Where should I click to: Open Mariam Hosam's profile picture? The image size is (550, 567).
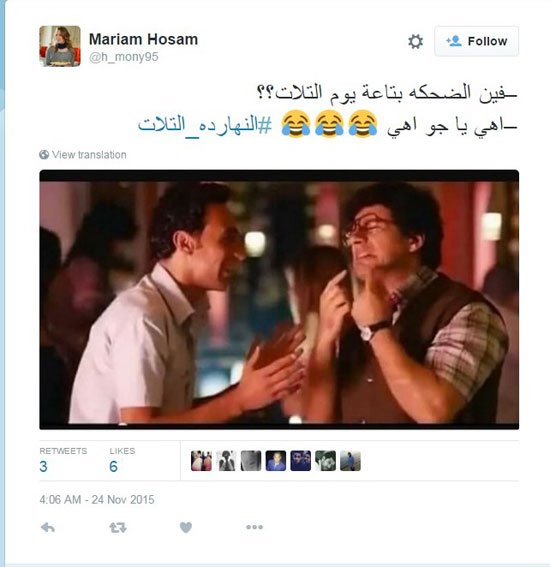[x=60, y=46]
